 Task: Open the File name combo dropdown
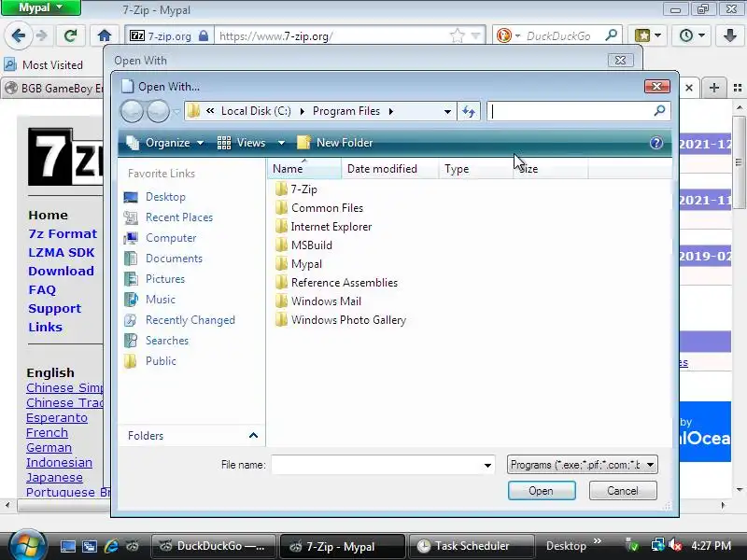(487, 465)
